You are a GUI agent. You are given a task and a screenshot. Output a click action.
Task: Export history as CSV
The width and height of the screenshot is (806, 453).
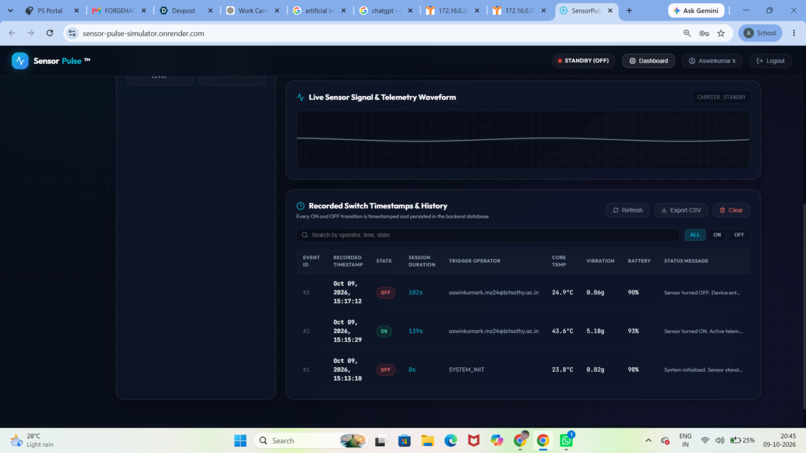coord(681,210)
